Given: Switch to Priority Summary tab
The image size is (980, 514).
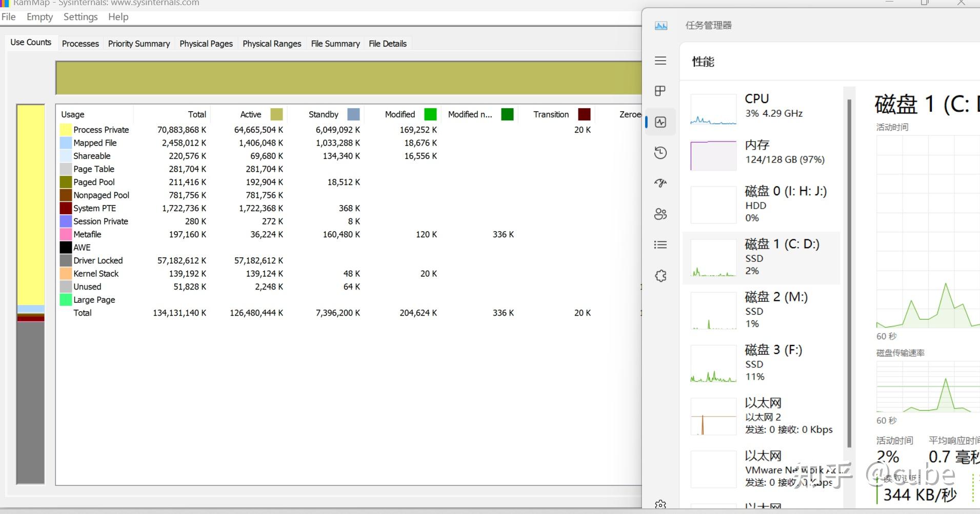Looking at the screenshot, I should coord(139,44).
